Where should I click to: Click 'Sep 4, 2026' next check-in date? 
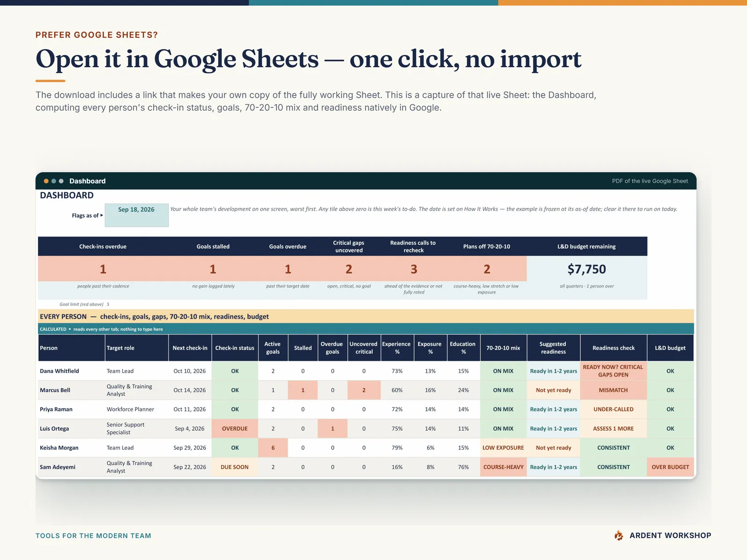190,428
